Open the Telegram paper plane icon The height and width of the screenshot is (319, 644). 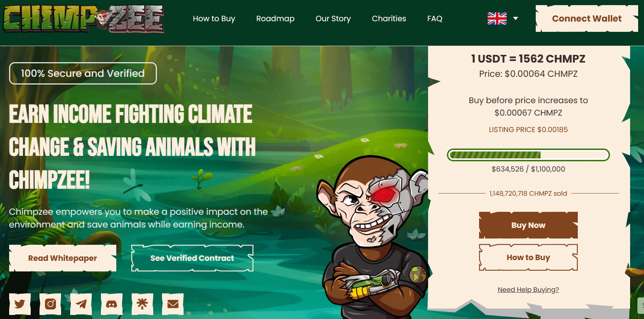[81, 304]
